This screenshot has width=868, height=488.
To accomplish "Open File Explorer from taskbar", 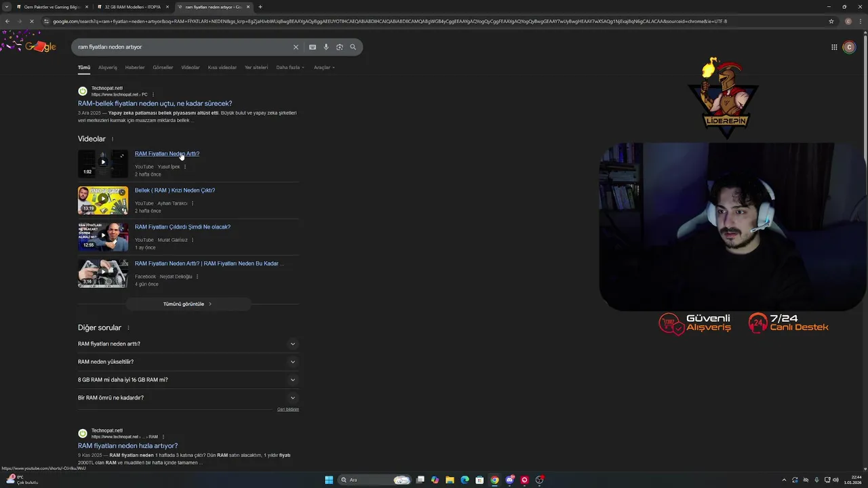I will pyautogui.click(x=450, y=480).
